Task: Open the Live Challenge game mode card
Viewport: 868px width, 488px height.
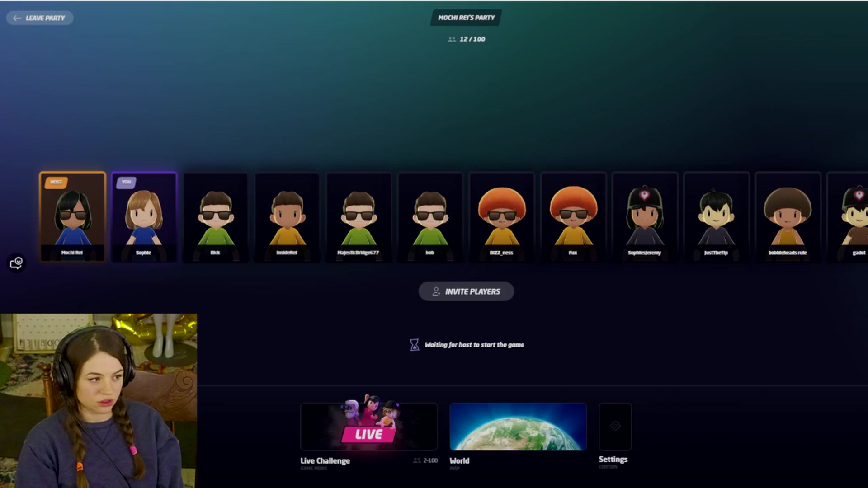Action: pos(369,427)
